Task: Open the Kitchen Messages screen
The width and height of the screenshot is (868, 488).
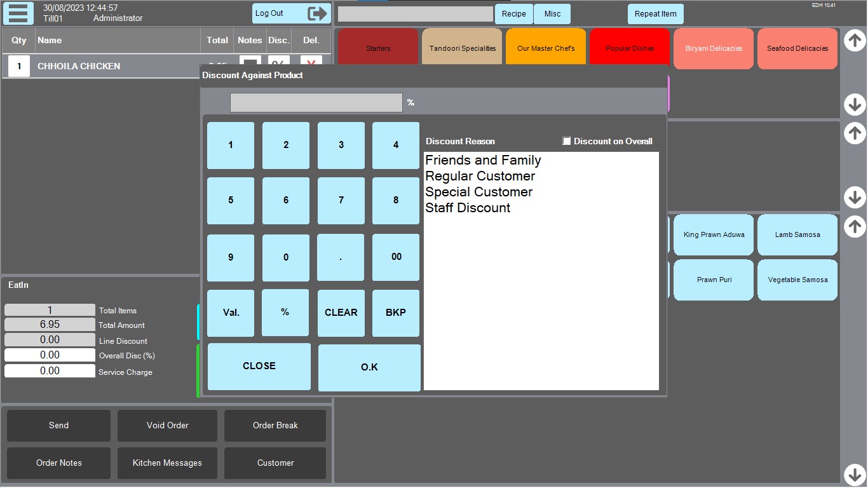Action: pyautogui.click(x=166, y=463)
